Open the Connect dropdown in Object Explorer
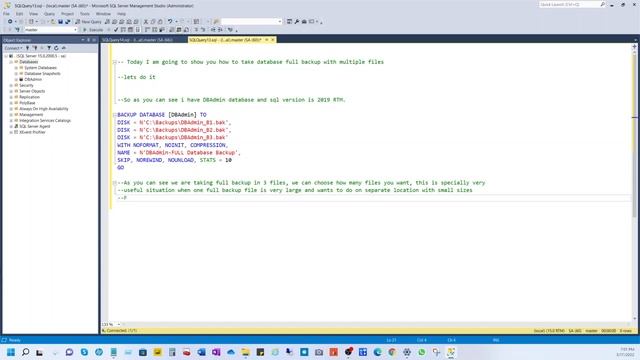Viewport: 640px width, 360px height. coord(13,48)
